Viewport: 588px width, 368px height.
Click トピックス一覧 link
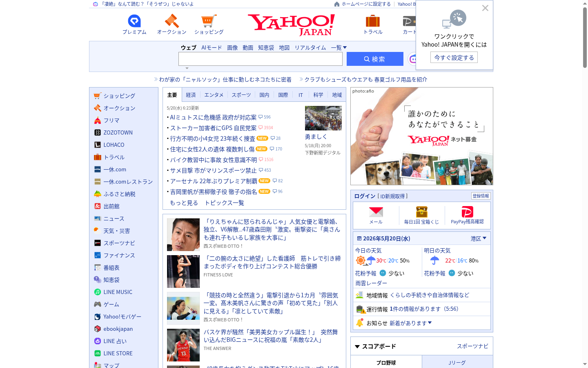click(x=224, y=203)
